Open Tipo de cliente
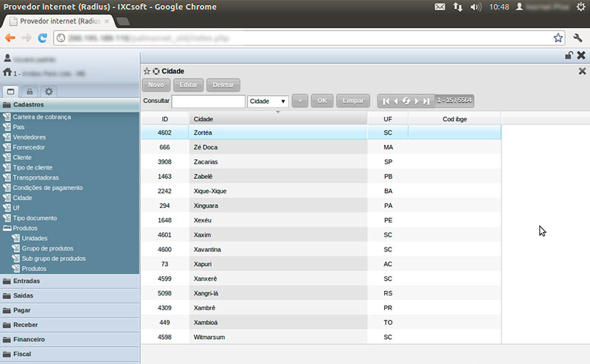Viewport: 590px width, 364px height. (x=32, y=168)
